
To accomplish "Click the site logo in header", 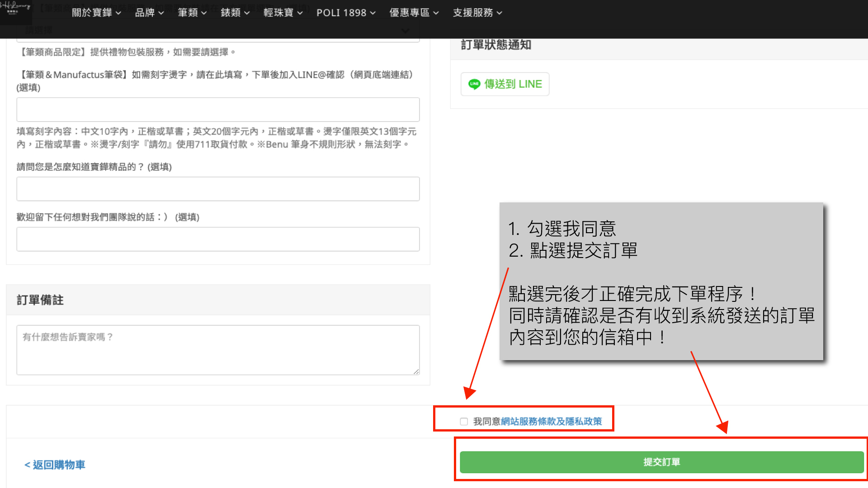I will coord(15,10).
